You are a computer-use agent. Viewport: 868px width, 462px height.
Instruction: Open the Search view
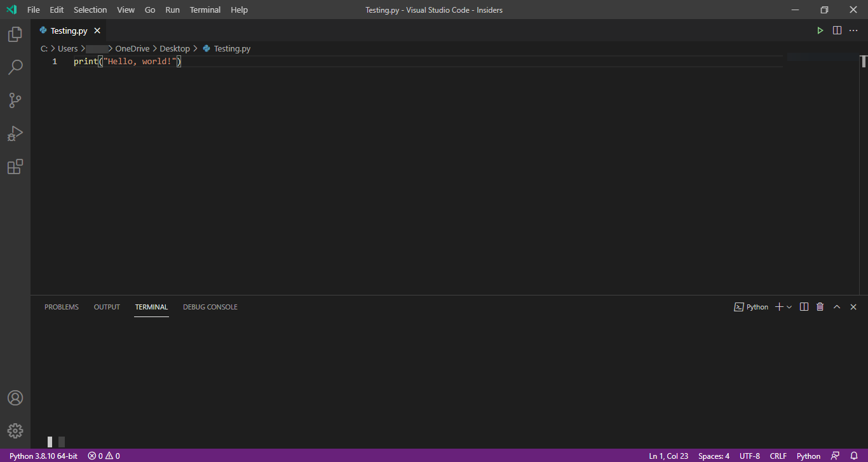coord(15,67)
